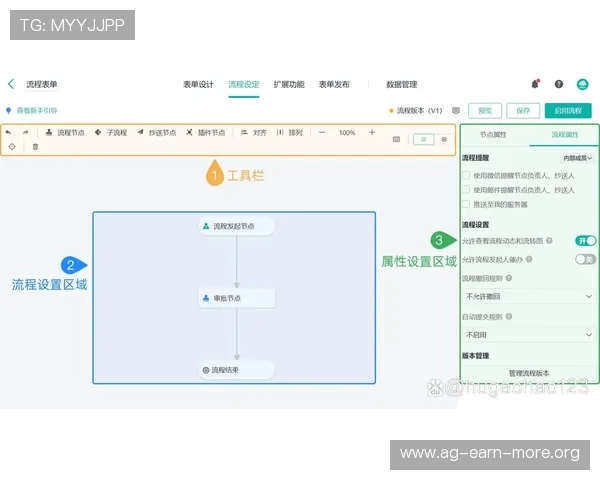Click info icon beside 流程撤回规则
The width and height of the screenshot is (600, 480).
point(509,278)
